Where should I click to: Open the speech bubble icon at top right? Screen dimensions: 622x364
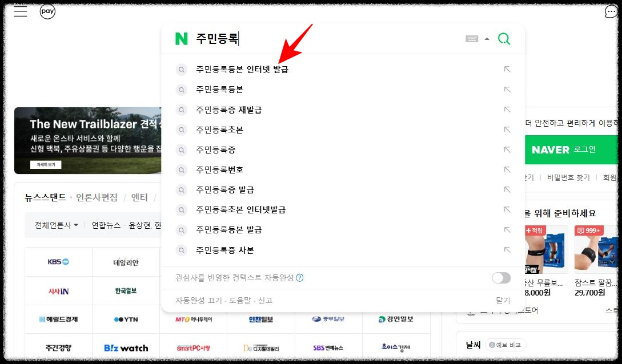pyautogui.click(x=612, y=11)
